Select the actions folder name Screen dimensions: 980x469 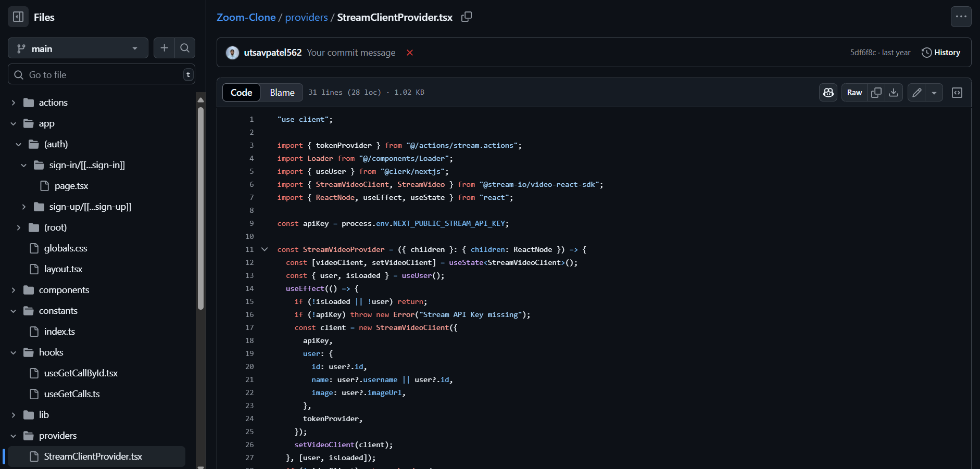[x=53, y=103]
